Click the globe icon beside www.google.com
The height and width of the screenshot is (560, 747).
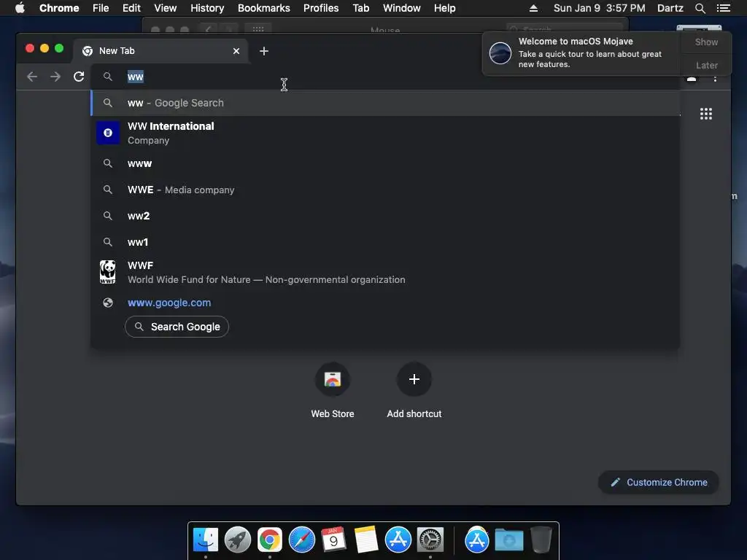108,303
